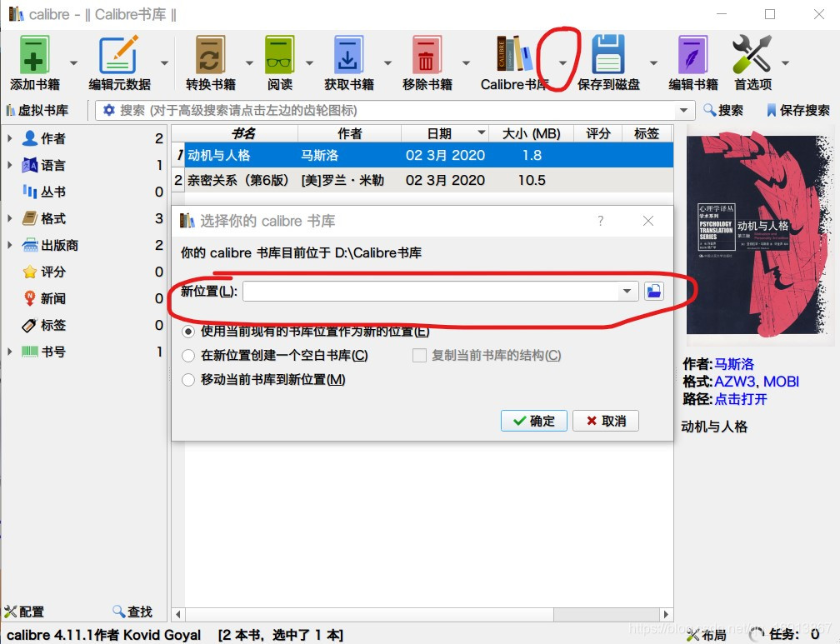Click the horizontal scrollbar right arrow
Viewport: 840px width, 644px height.
point(666,615)
